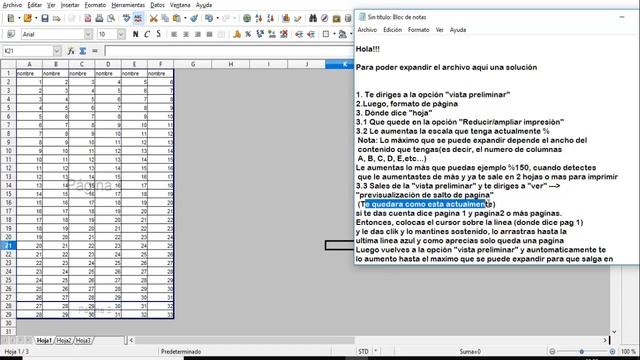Viewport: 640px width, 360px height.
Task: Open the Data Sources icon
Action: (348, 18)
